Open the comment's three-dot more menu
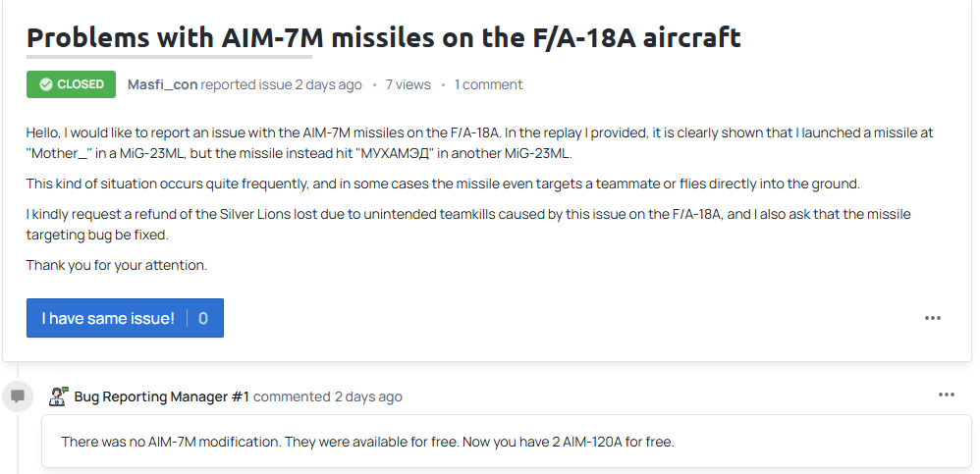This screenshot has height=474, width=980. [x=947, y=395]
